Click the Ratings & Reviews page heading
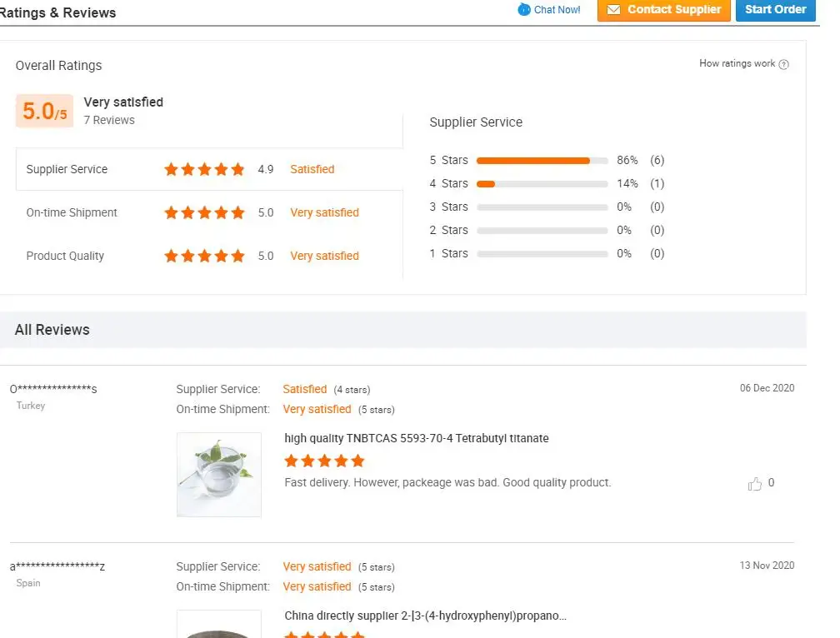 pos(57,12)
